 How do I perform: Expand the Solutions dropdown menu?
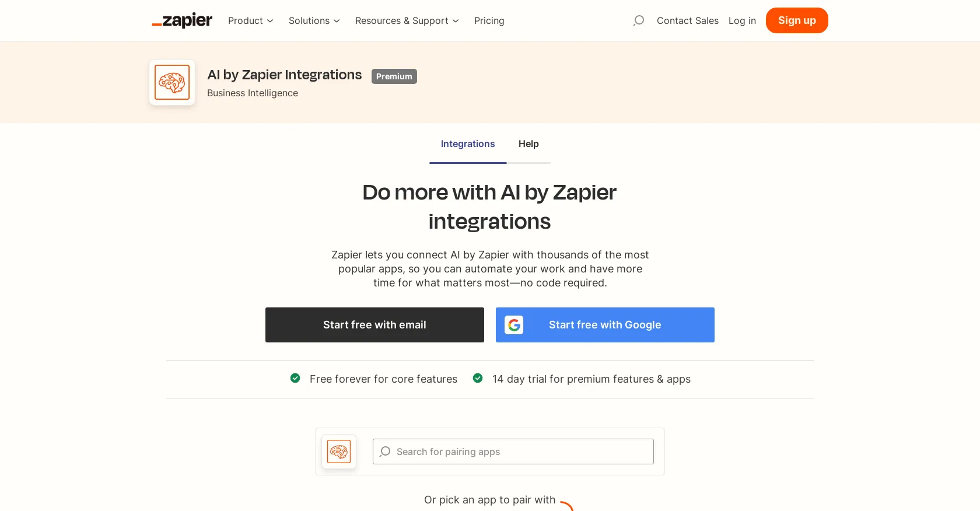point(314,20)
